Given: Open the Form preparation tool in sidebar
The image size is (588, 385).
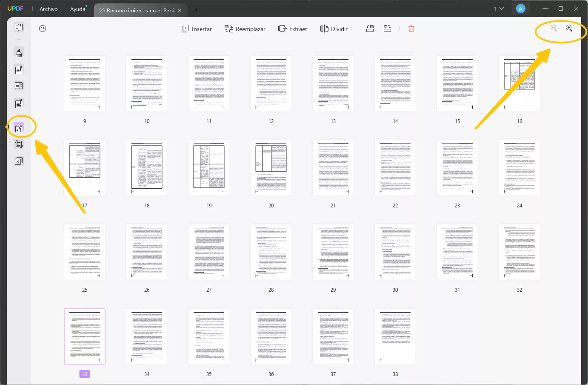Looking at the screenshot, I should tap(19, 86).
